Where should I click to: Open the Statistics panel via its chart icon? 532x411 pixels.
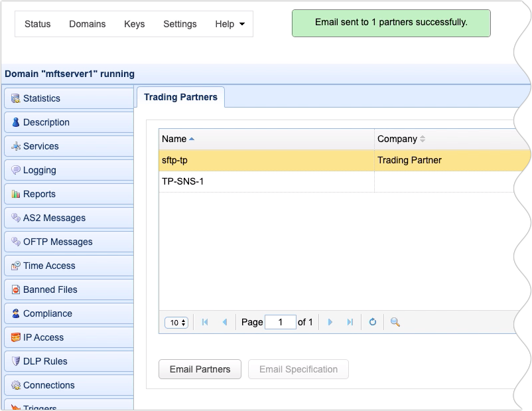(15, 98)
